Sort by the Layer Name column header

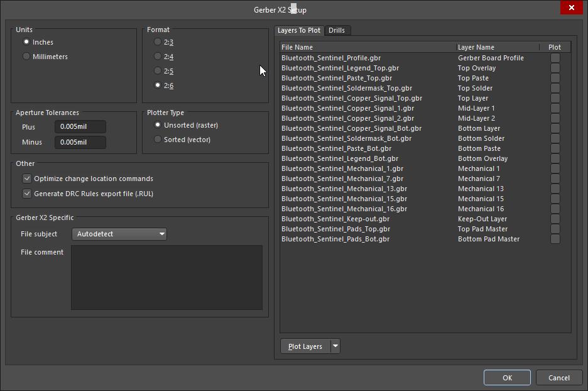498,47
